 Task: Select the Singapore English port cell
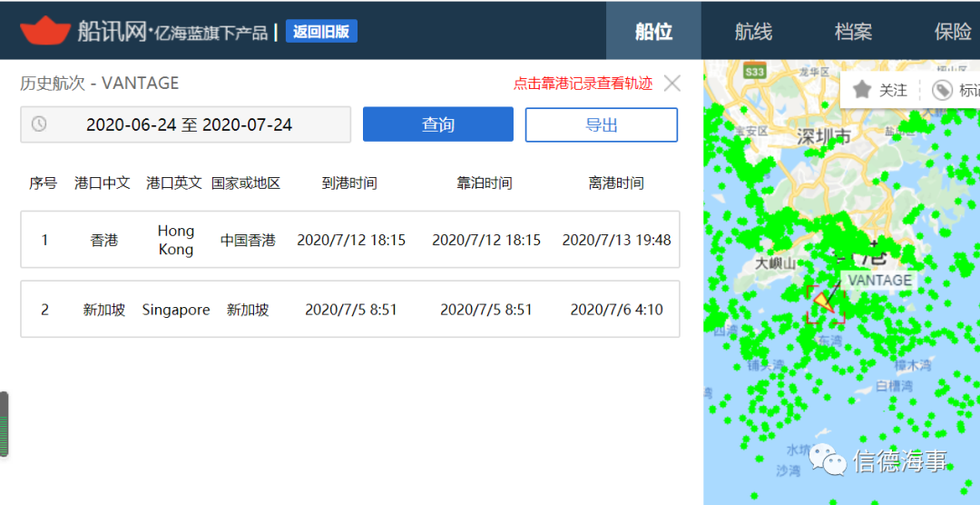(x=176, y=310)
